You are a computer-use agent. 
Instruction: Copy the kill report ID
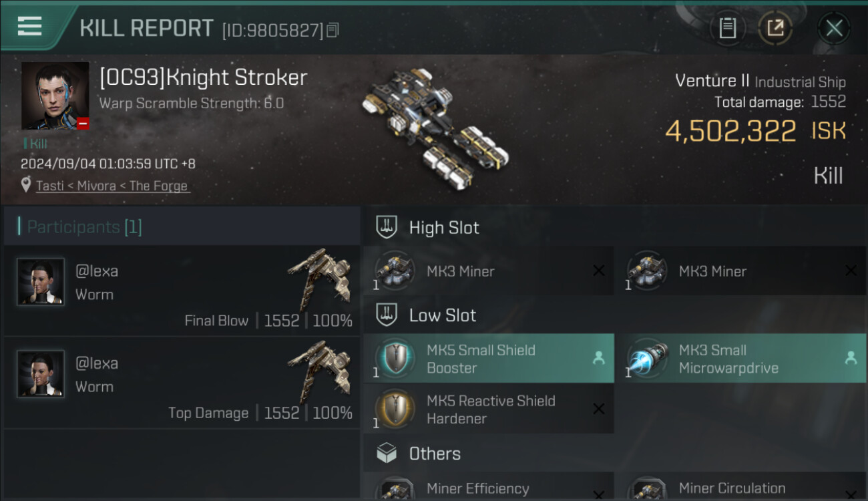click(333, 30)
